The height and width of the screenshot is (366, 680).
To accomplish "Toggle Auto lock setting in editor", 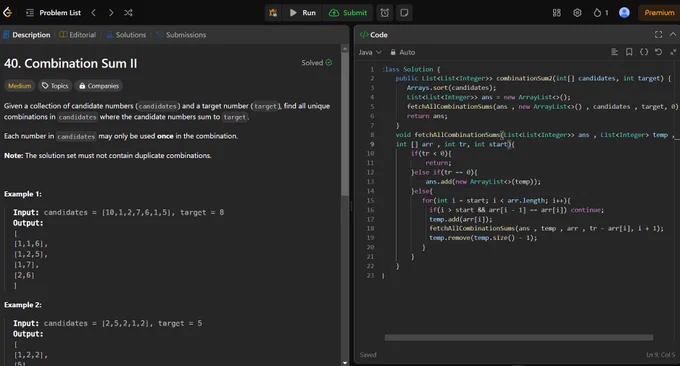I will click(402, 52).
